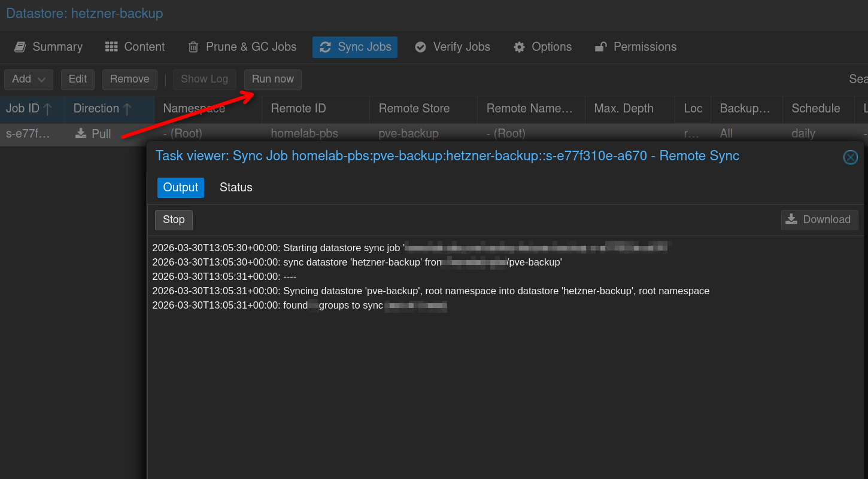Click the Run now button
The width and height of the screenshot is (868, 479).
(x=272, y=79)
